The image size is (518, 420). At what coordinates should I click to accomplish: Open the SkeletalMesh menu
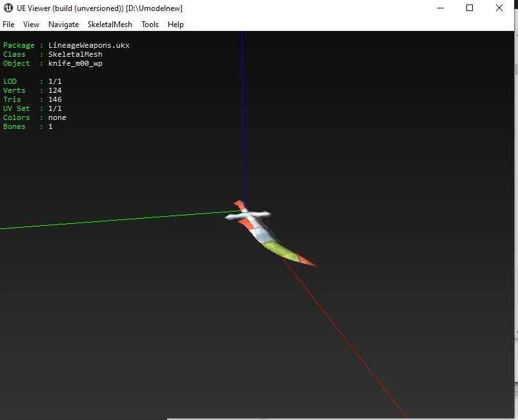[110, 25]
